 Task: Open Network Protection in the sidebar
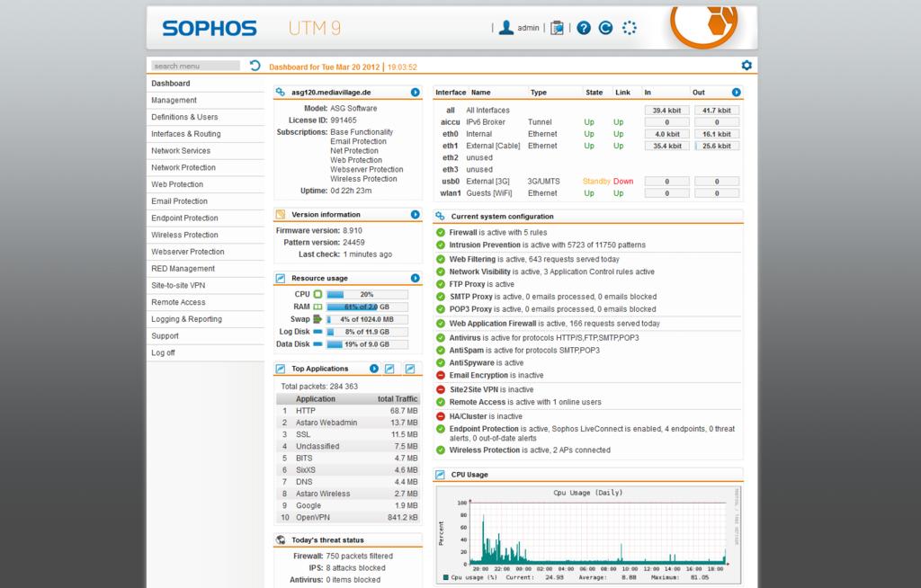tap(183, 167)
